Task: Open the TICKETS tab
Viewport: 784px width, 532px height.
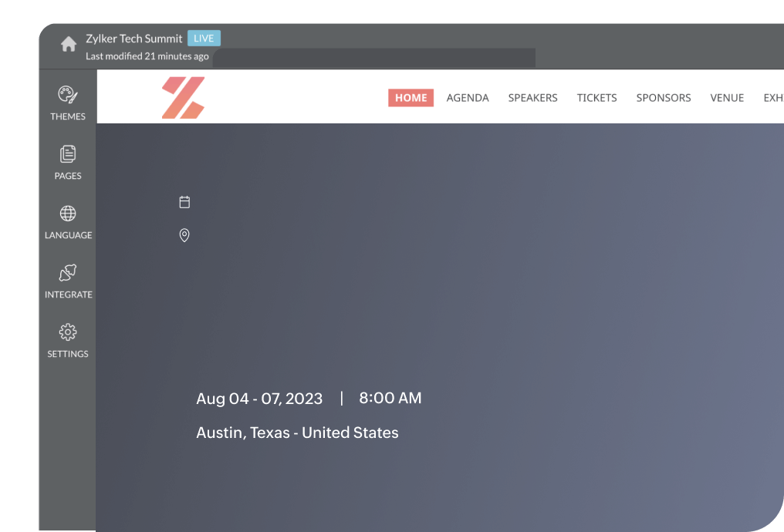Action: (596, 98)
